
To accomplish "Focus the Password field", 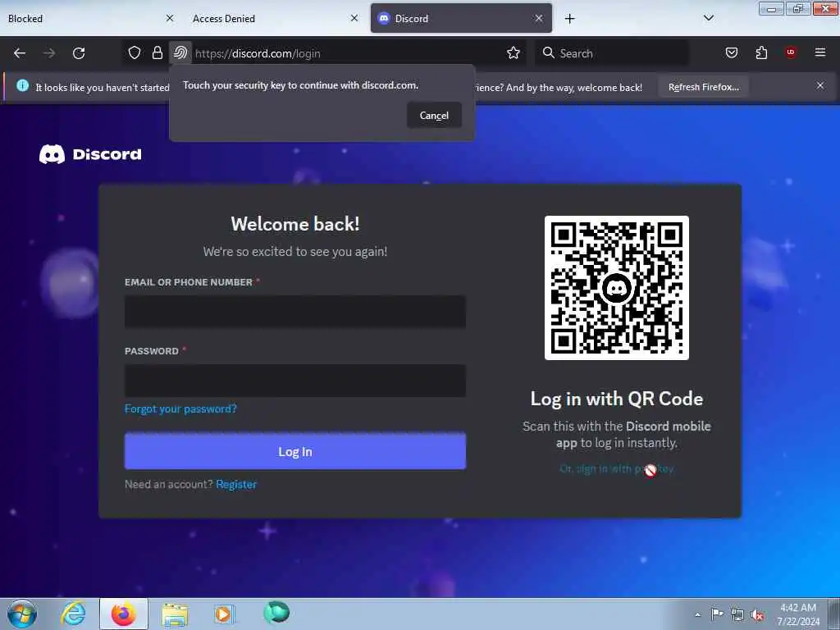I will pos(295,381).
